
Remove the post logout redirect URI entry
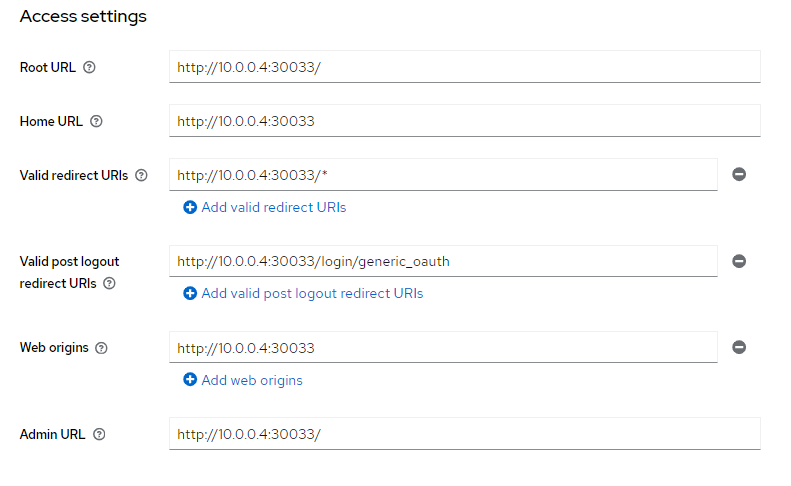(739, 261)
